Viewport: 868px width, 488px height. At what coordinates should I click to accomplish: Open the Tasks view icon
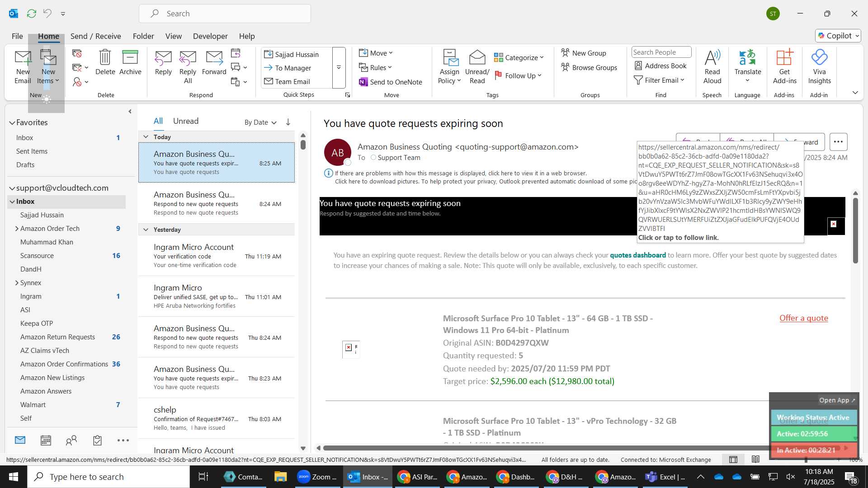(x=97, y=440)
